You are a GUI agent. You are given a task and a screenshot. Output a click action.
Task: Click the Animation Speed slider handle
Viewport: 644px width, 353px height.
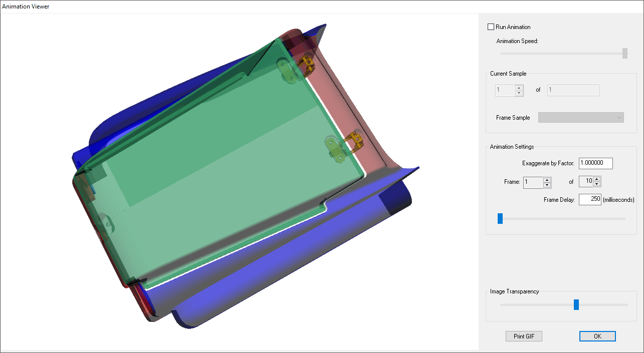624,53
